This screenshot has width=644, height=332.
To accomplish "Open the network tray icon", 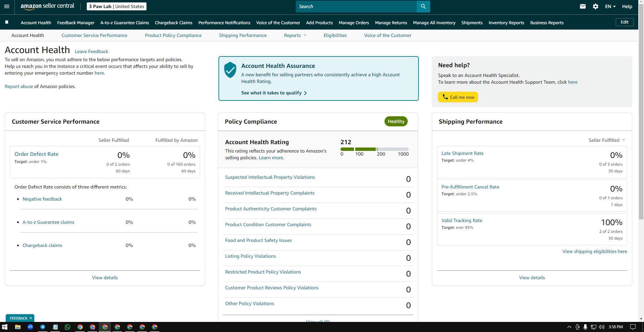I will tap(594, 327).
